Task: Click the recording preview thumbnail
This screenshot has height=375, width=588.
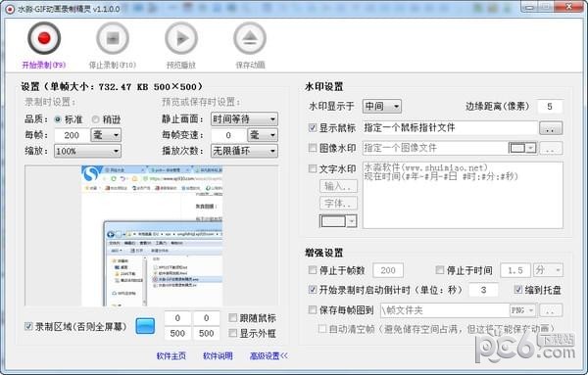Action: point(152,236)
